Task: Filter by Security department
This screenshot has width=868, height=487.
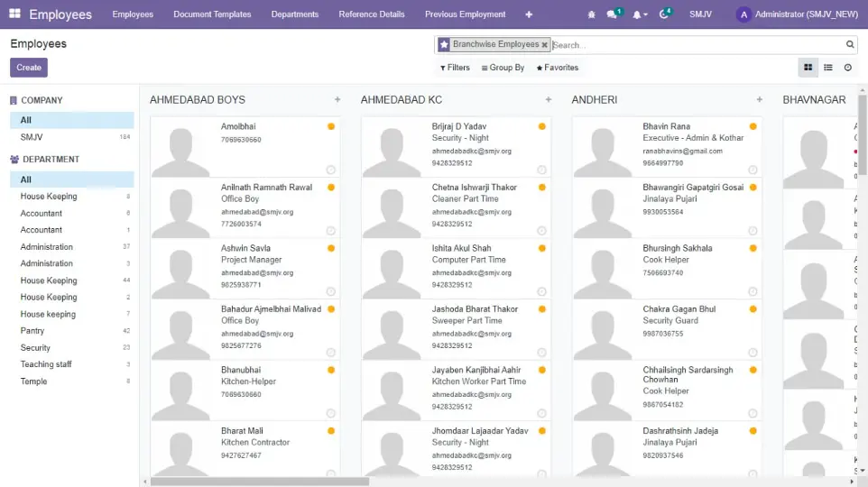Action: coord(36,347)
